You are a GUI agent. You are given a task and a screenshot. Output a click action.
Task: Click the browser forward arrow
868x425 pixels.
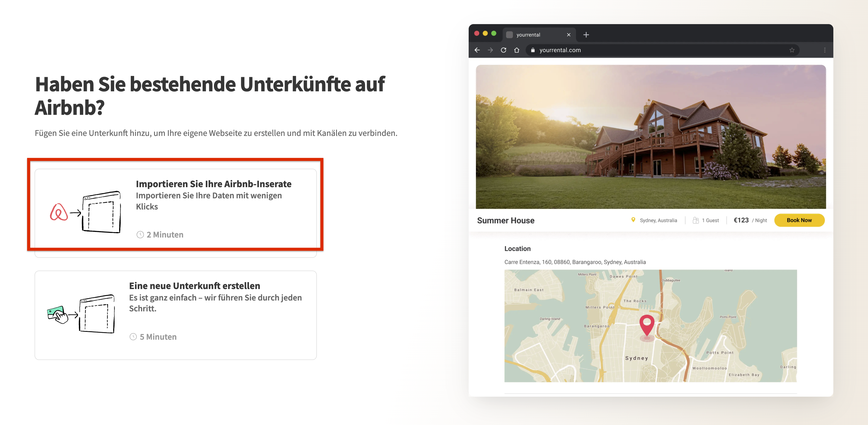[490, 50]
